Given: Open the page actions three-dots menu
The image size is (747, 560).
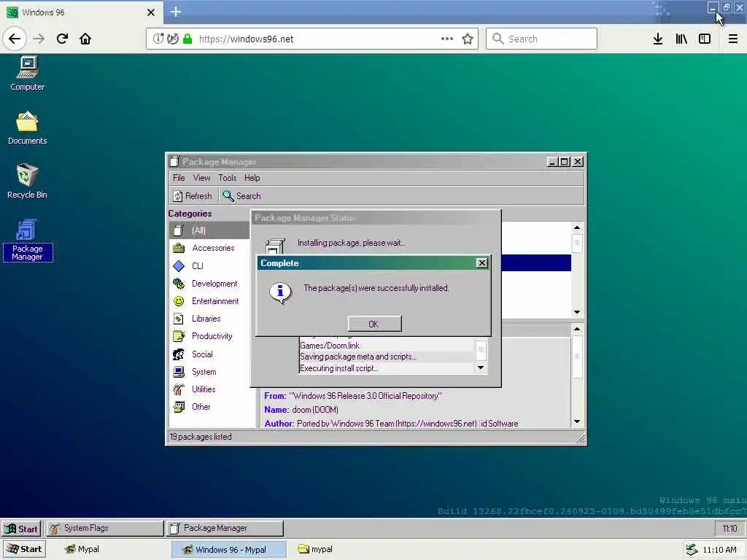Looking at the screenshot, I should coord(447,39).
